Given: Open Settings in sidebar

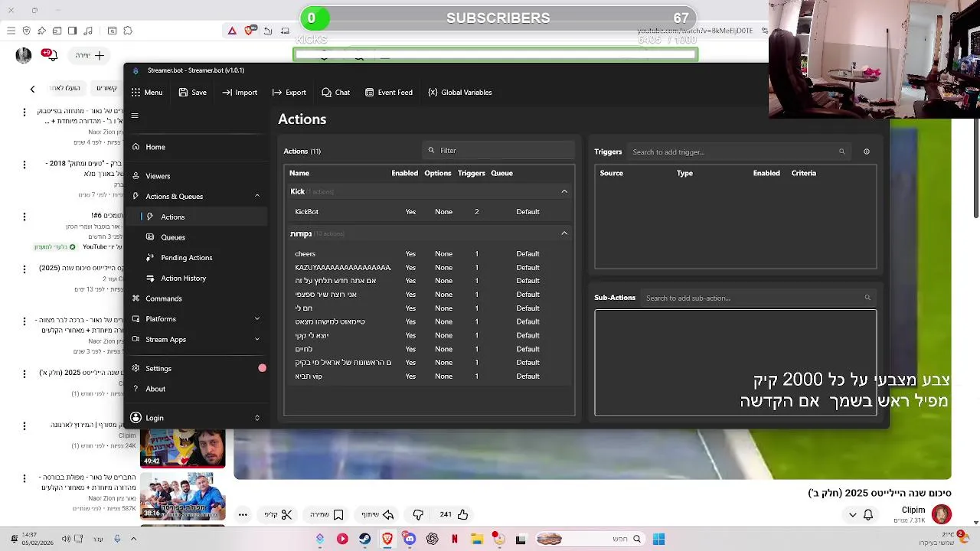Looking at the screenshot, I should (x=196, y=368).
